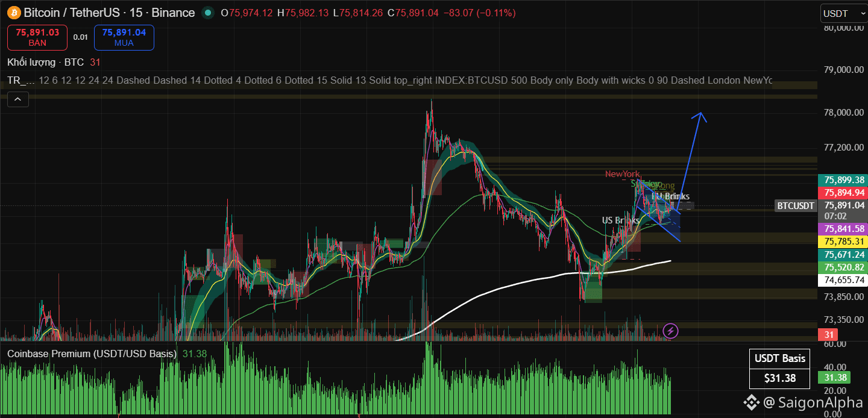The height and width of the screenshot is (418, 868).
Task: Click the green 75,671.24 price label
Action: coord(842,255)
